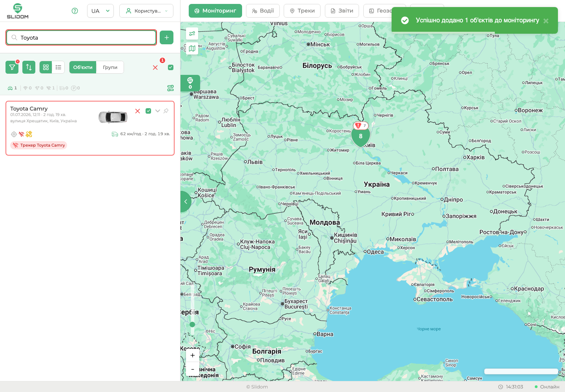Open display settings toggles icon in the list panel
Viewport: 565px width, 392px height.
pyautogui.click(x=171, y=88)
